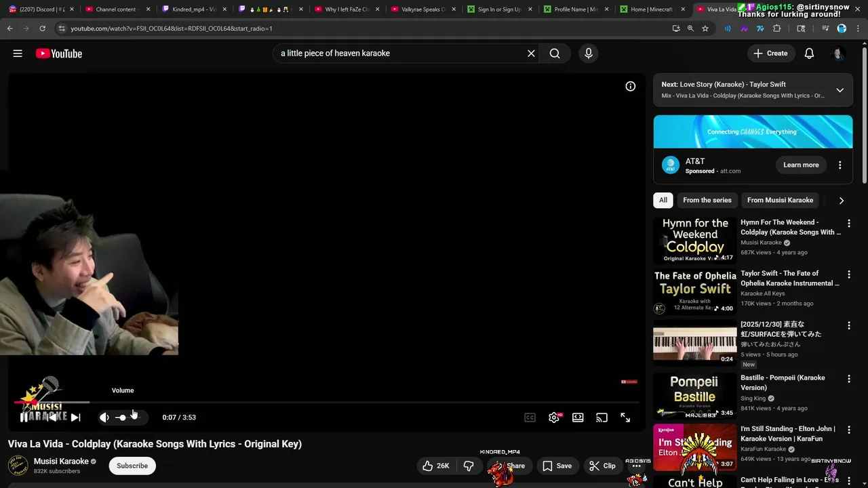Subscribe to Musisi Karaoke
This screenshot has width=868, height=488.
(x=132, y=466)
